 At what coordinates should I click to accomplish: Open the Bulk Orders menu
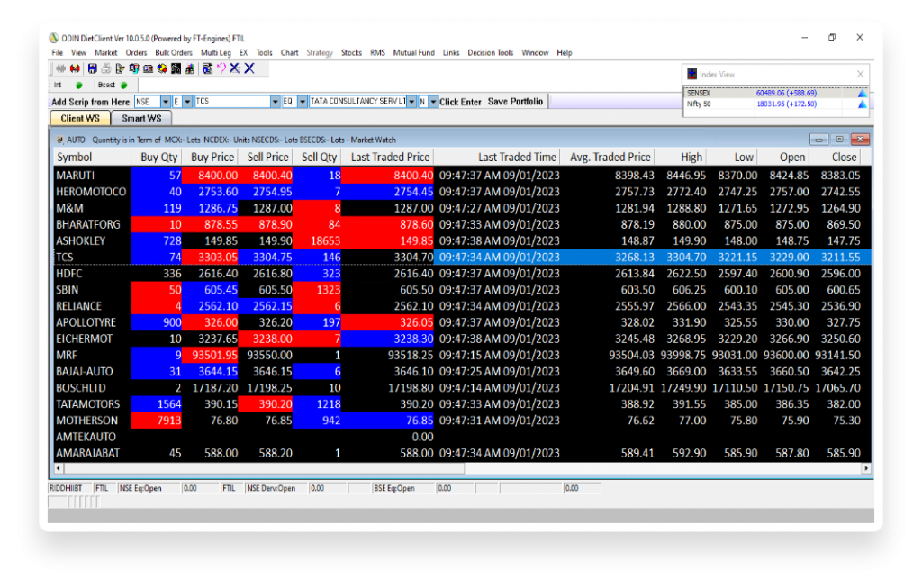point(174,53)
